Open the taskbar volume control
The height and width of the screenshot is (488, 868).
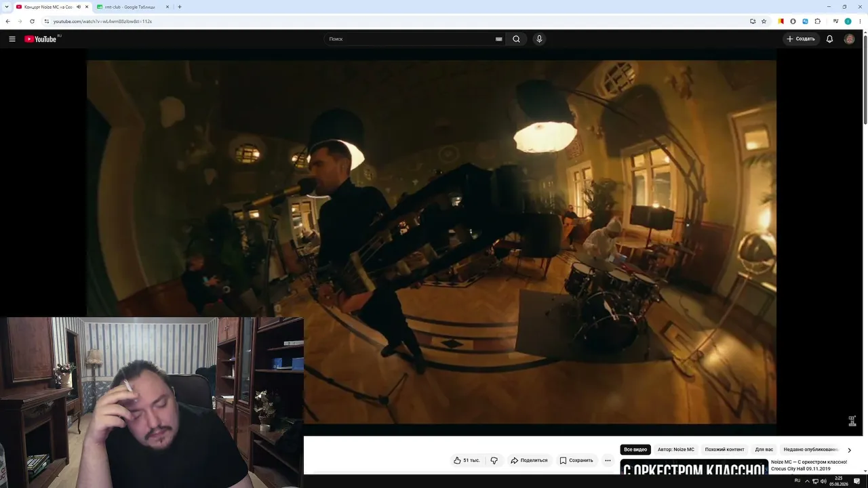click(823, 481)
